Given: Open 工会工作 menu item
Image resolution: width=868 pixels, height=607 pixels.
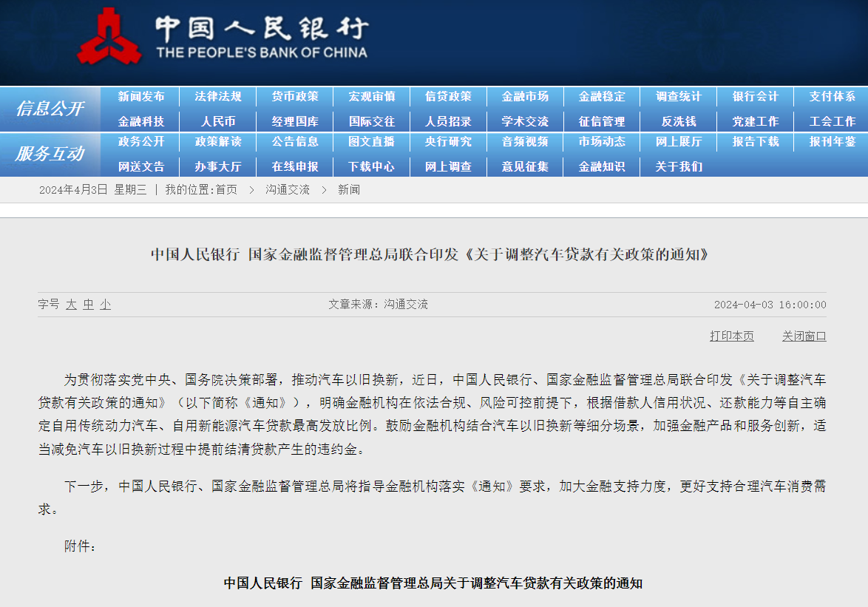Looking at the screenshot, I should point(832,122).
